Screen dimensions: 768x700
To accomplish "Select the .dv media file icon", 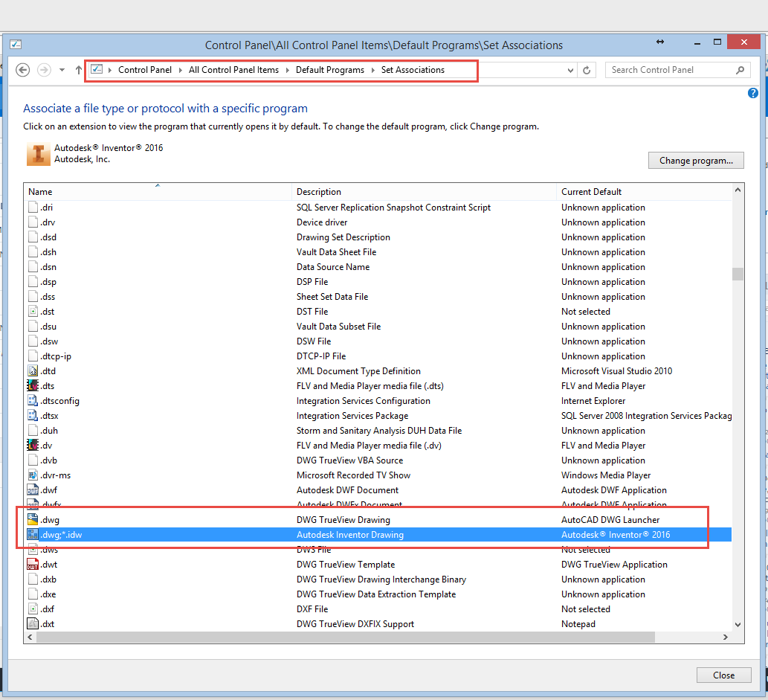I will 33,445.
